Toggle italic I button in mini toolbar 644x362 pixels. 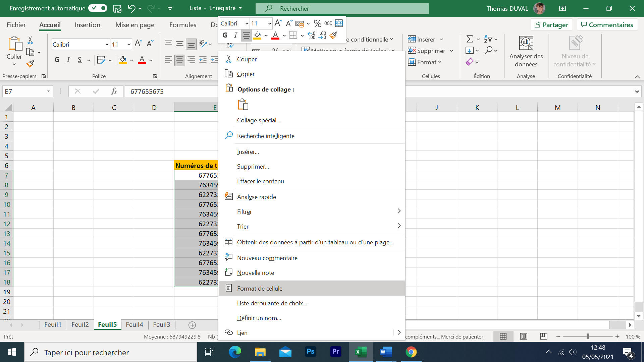point(235,35)
